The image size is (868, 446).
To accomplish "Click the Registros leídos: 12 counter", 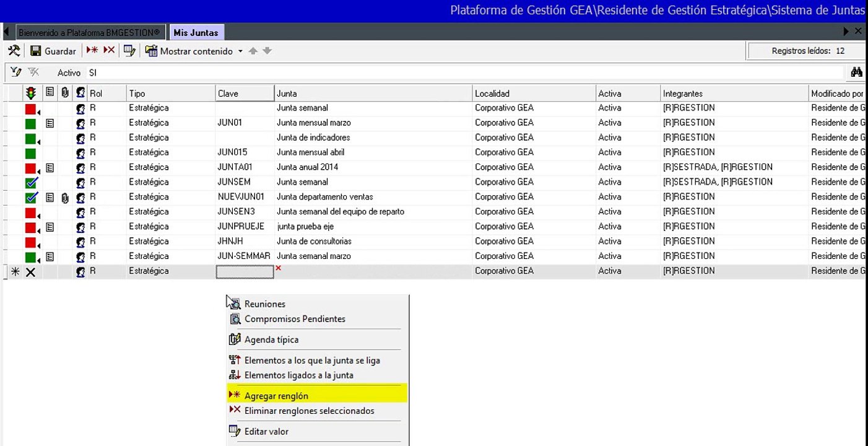I will [x=807, y=51].
